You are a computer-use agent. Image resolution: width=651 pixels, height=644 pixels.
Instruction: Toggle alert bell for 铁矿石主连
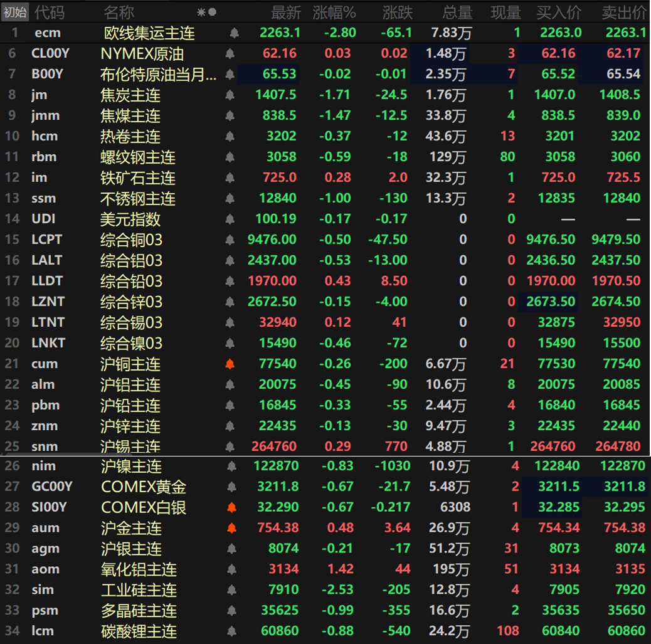(x=230, y=177)
